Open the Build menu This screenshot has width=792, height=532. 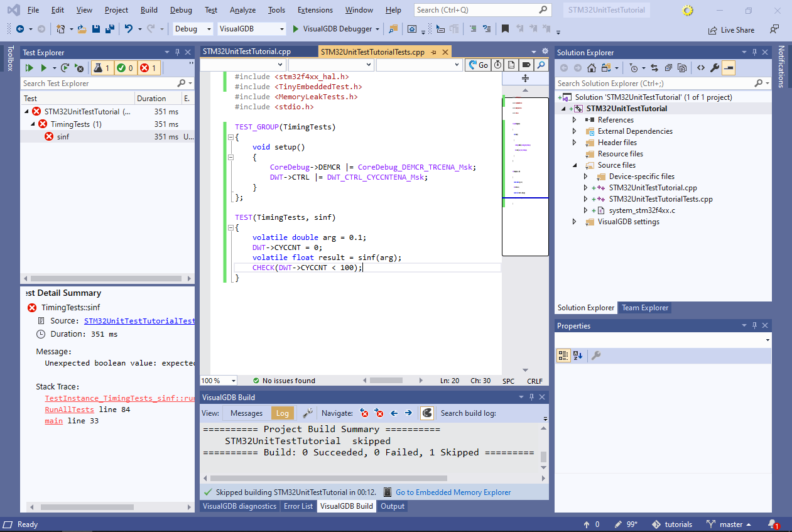pyautogui.click(x=149, y=10)
